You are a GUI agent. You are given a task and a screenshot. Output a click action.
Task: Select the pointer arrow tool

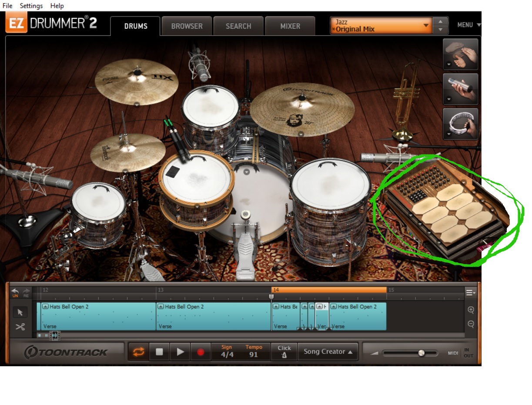click(20, 312)
